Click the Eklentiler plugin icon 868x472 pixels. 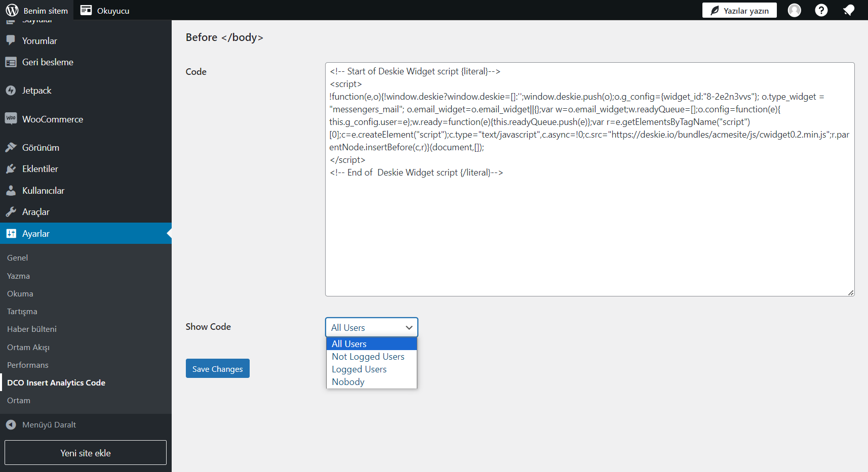click(x=11, y=169)
